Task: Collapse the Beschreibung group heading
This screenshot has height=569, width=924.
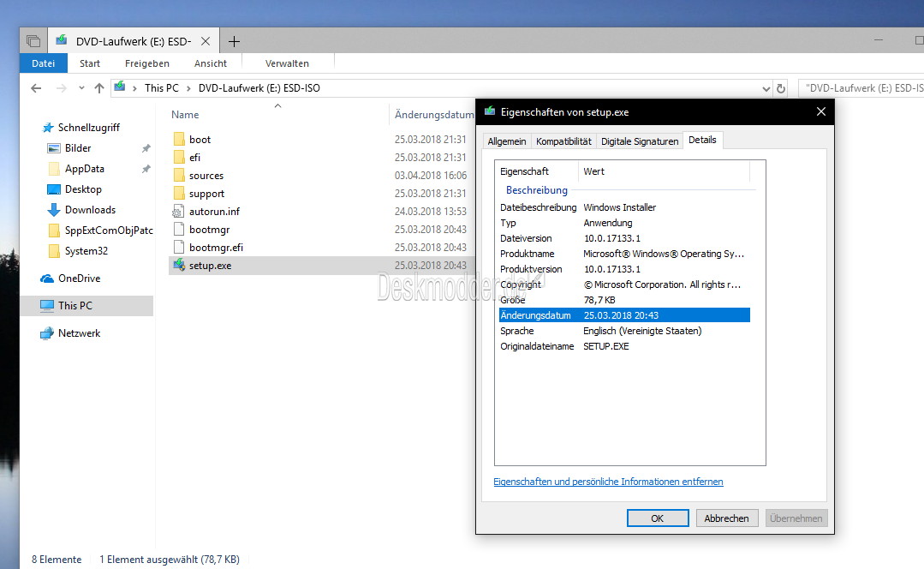Action: click(536, 190)
